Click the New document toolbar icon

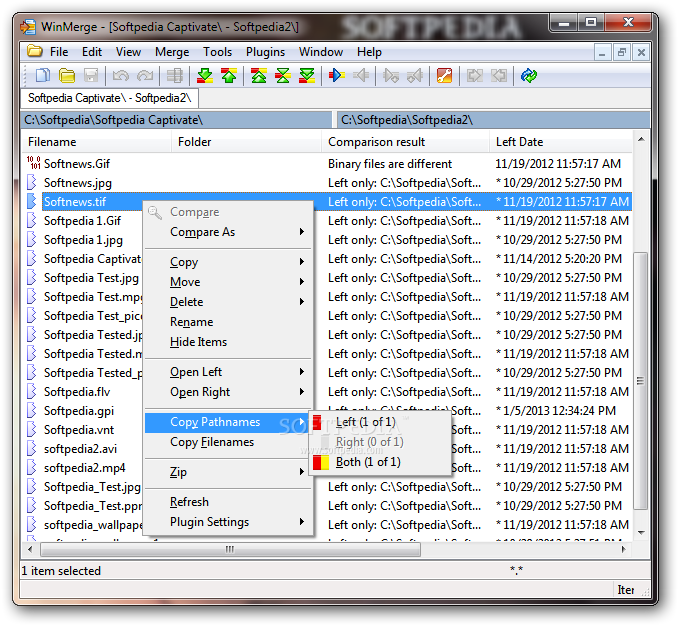[x=43, y=76]
